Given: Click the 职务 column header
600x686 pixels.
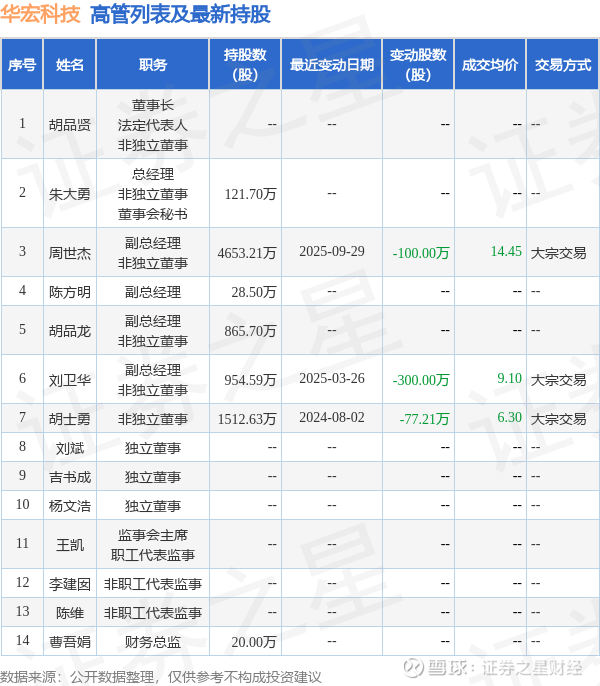Looking at the screenshot, I should coord(153,65).
